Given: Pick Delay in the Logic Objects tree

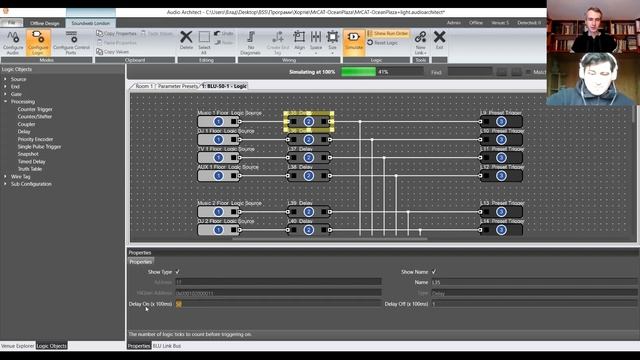Looking at the screenshot, I should pyautogui.click(x=24, y=131).
